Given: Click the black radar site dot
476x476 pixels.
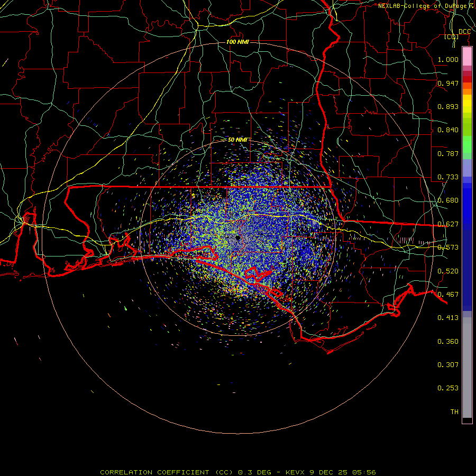Looking at the screenshot, I should 238,237.
